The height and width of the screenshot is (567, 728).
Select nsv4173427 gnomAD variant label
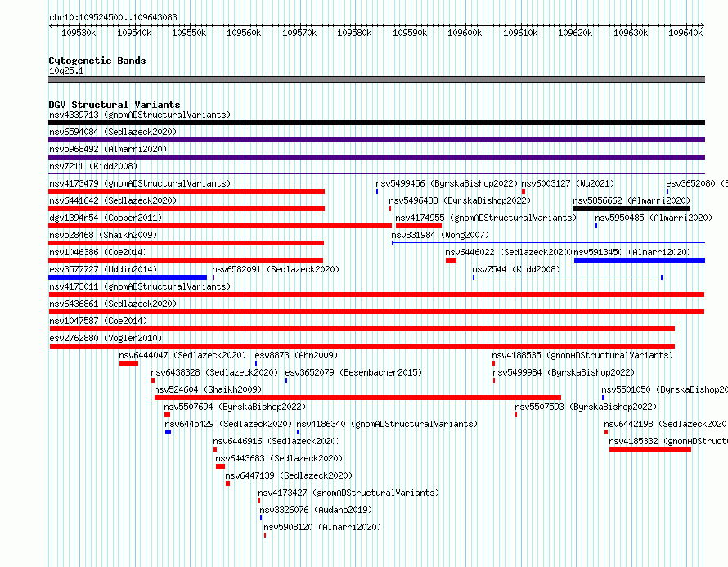(x=348, y=493)
